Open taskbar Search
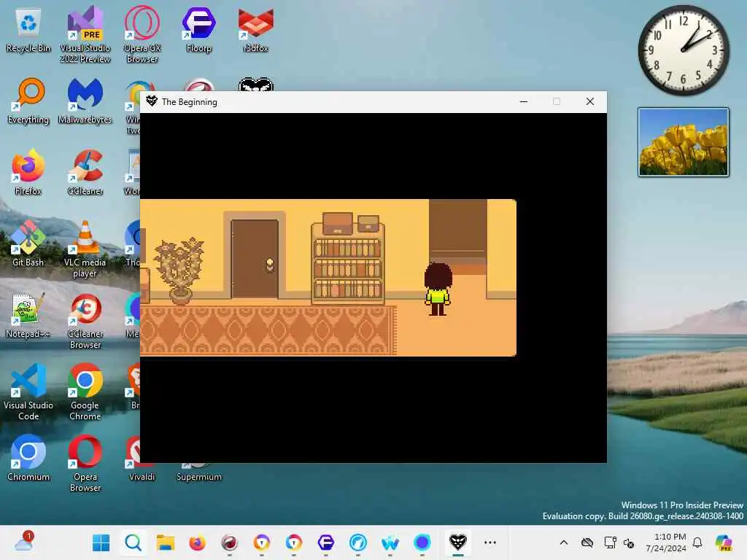This screenshot has height=560, width=747. point(133,542)
